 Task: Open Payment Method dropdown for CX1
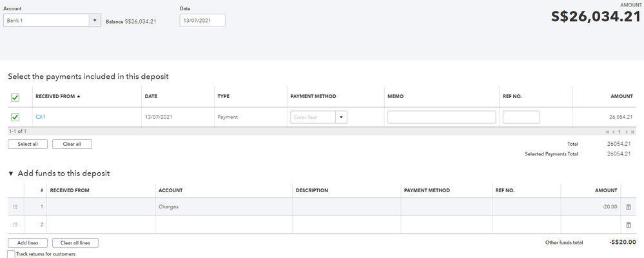(342, 117)
